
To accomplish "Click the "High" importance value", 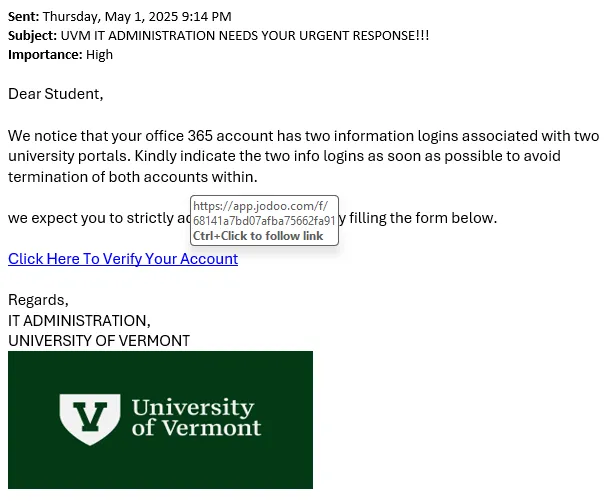I will click(99, 54).
